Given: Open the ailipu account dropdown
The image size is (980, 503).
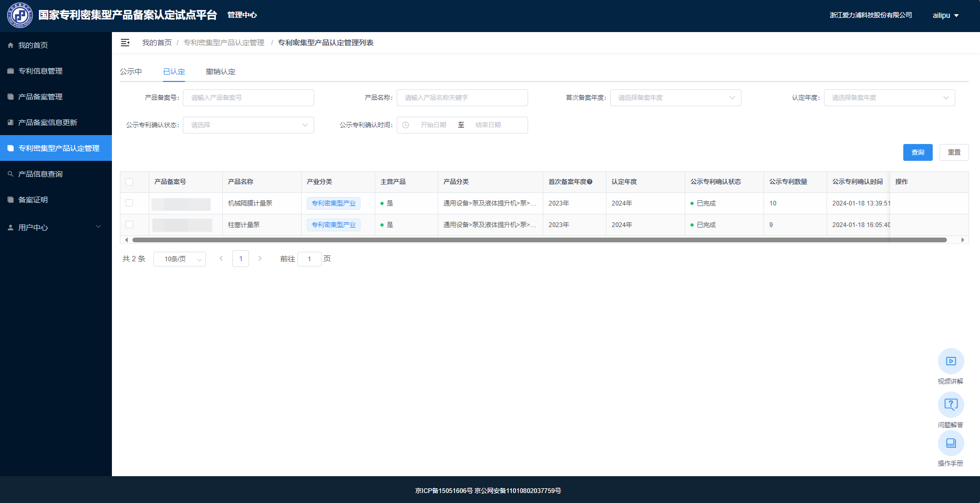Looking at the screenshot, I should point(946,15).
